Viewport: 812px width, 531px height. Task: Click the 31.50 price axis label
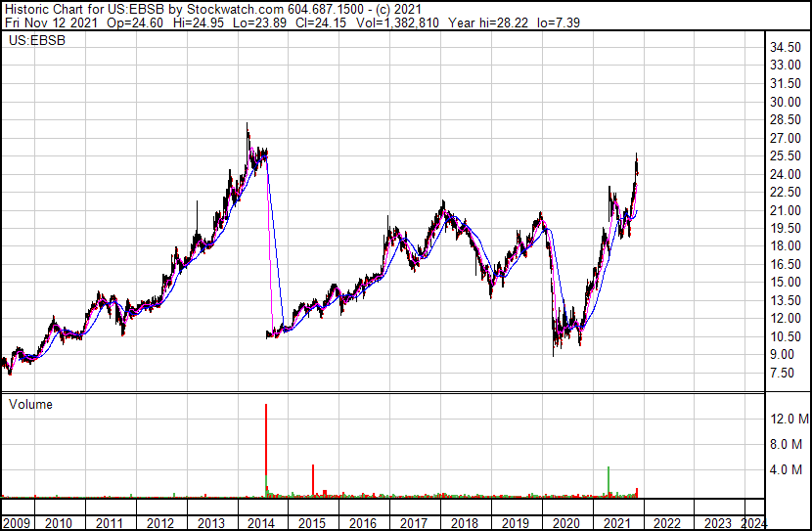[x=786, y=83]
